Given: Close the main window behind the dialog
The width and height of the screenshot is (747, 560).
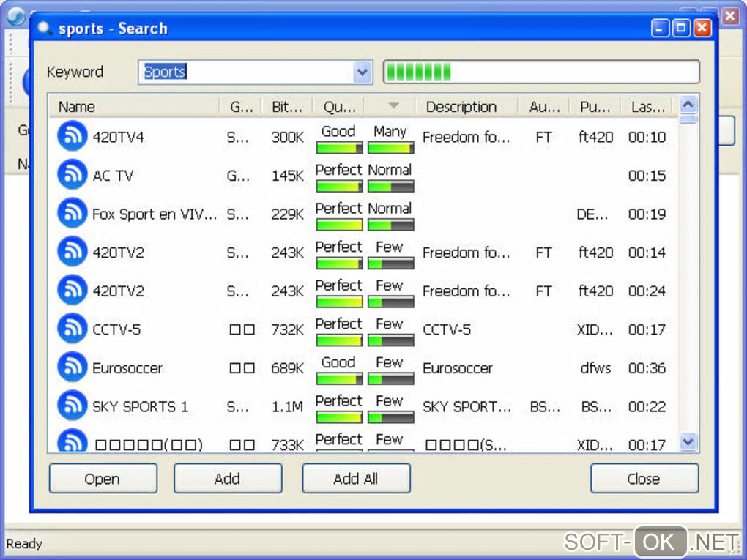Looking at the screenshot, I should 730,15.
